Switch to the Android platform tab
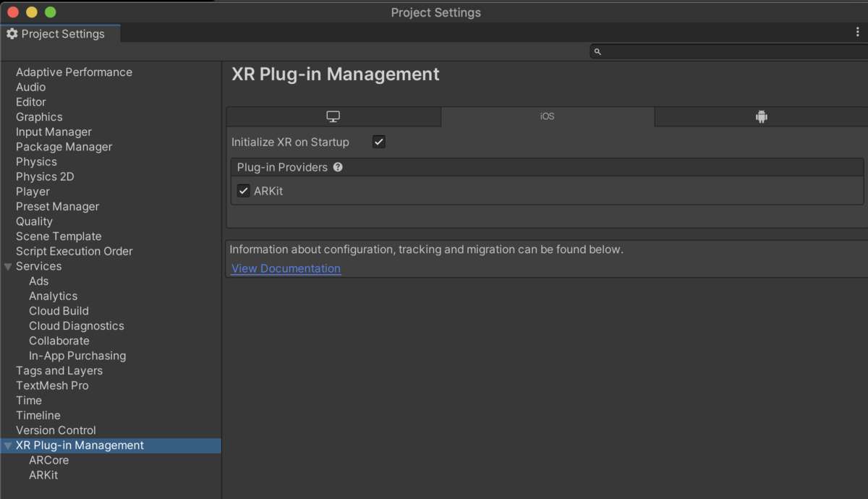 click(761, 116)
